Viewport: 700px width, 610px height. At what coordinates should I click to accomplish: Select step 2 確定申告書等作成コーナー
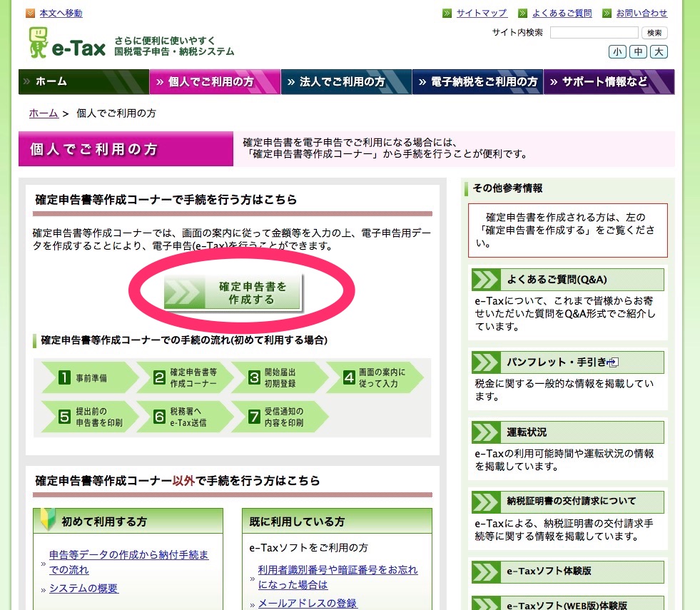pos(184,378)
